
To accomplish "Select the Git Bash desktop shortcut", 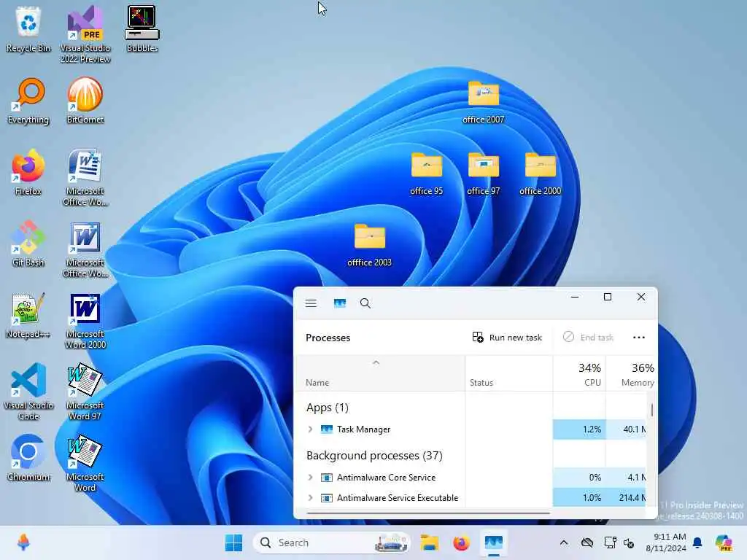I will tap(28, 244).
